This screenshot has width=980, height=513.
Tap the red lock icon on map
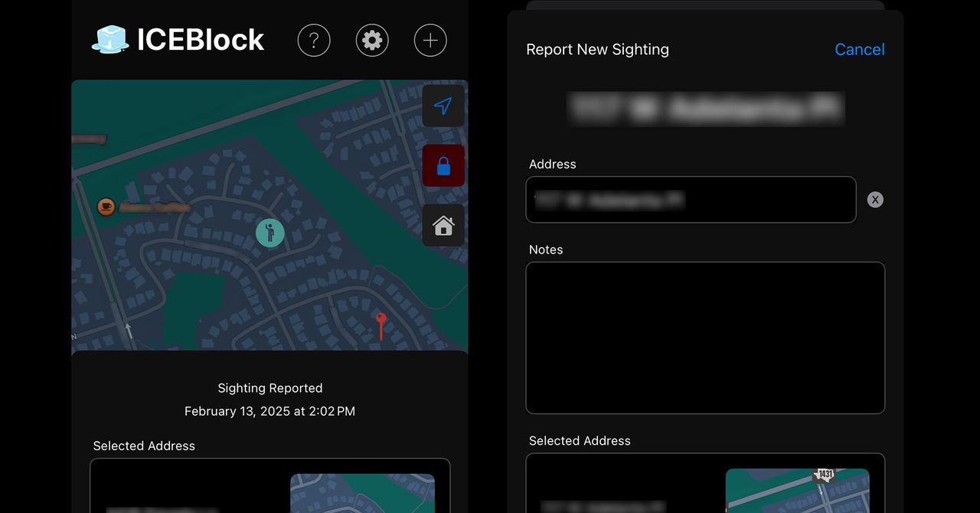tap(443, 165)
